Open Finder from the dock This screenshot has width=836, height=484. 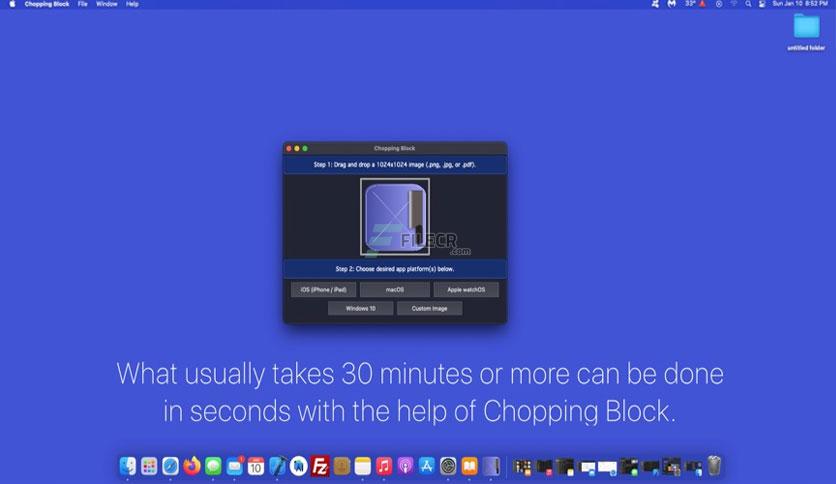(x=128, y=466)
